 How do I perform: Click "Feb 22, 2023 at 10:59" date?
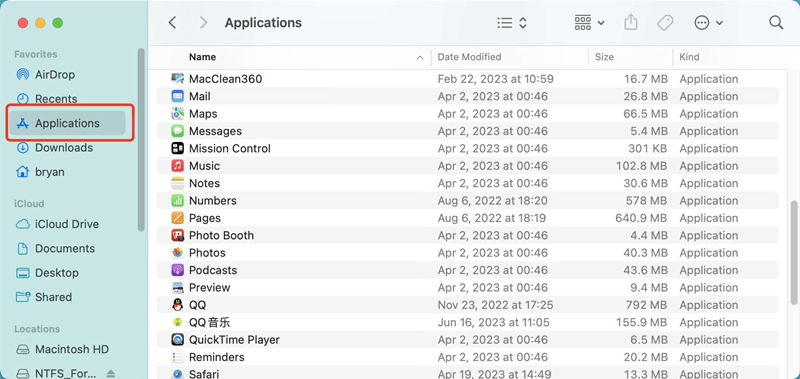coord(495,79)
